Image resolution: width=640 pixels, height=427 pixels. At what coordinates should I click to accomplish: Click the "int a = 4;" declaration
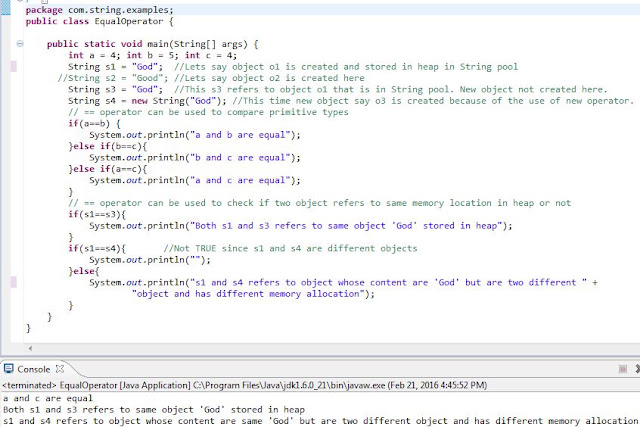(x=94, y=55)
